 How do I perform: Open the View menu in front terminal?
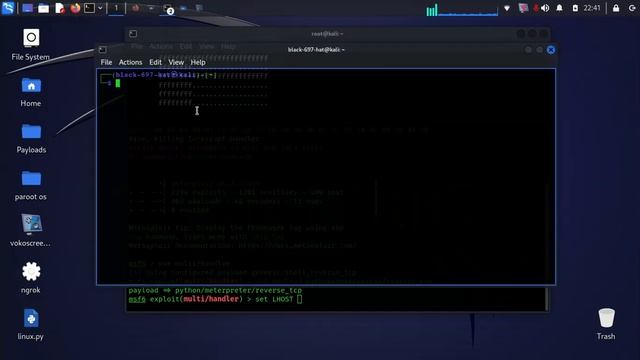pyautogui.click(x=176, y=62)
